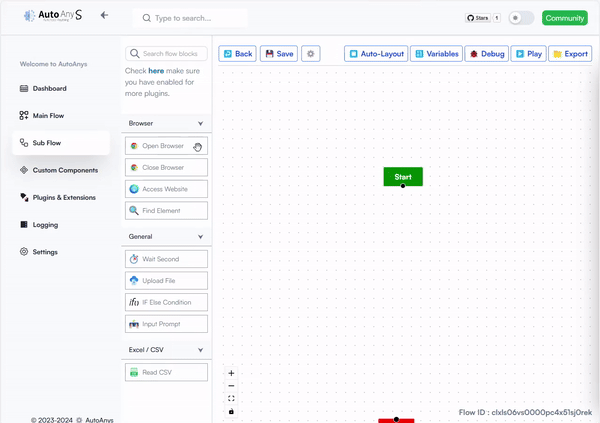
Task: Start Debug mode
Action: [487, 54]
